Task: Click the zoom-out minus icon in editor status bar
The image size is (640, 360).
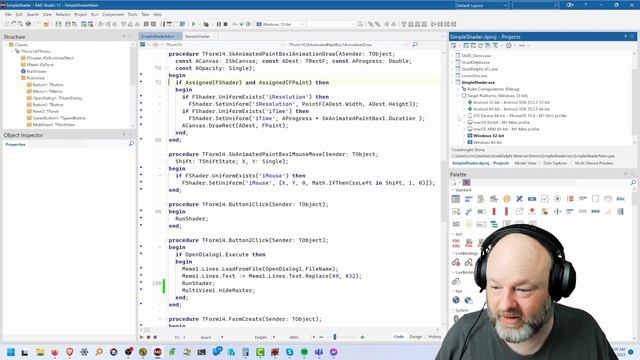Action: (321, 337)
